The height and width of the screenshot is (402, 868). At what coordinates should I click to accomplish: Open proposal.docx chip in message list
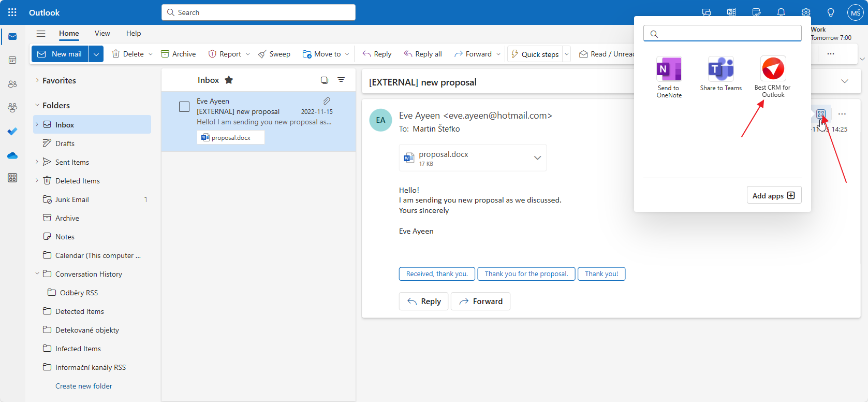[231, 138]
